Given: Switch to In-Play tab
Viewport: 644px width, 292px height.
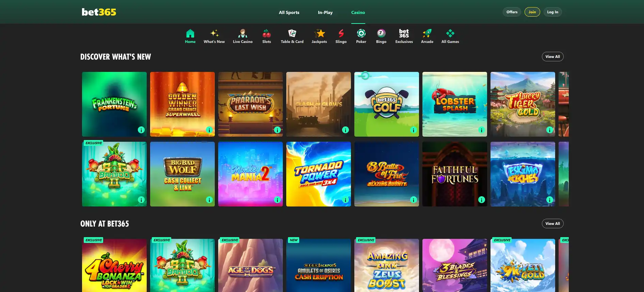Looking at the screenshot, I should [x=325, y=12].
